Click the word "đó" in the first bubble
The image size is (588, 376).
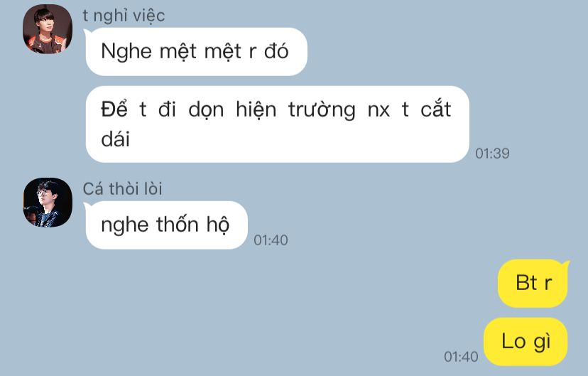click(x=276, y=51)
